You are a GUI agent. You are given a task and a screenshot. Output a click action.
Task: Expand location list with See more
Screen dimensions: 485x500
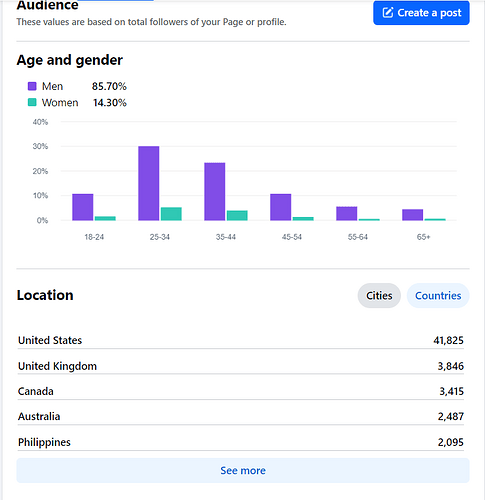[x=243, y=470]
